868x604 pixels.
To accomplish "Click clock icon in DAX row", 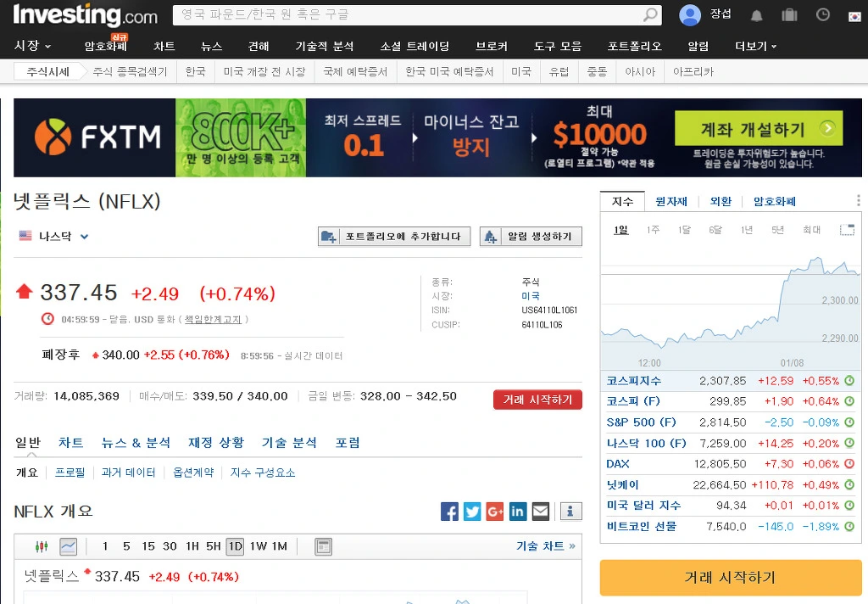I will pyautogui.click(x=849, y=464).
